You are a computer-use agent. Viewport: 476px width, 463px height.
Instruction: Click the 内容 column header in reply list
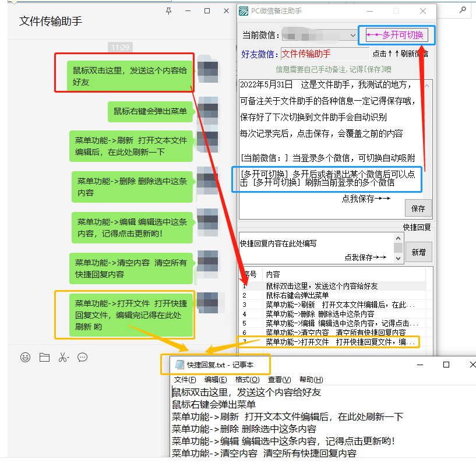[273, 274]
